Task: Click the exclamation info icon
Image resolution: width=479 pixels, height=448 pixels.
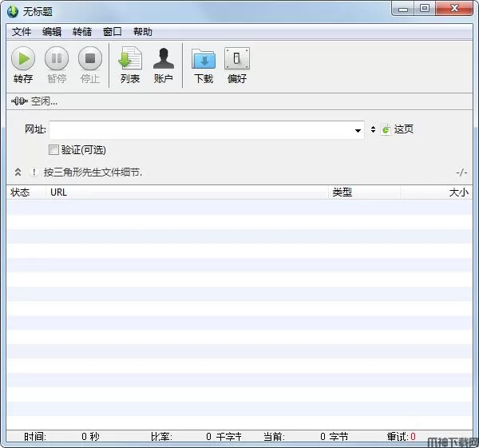Action: (x=34, y=172)
